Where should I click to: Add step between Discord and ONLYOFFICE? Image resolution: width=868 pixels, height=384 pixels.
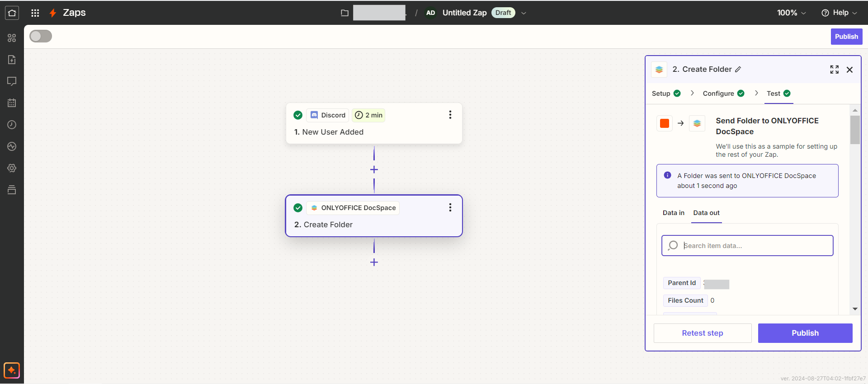tap(374, 170)
